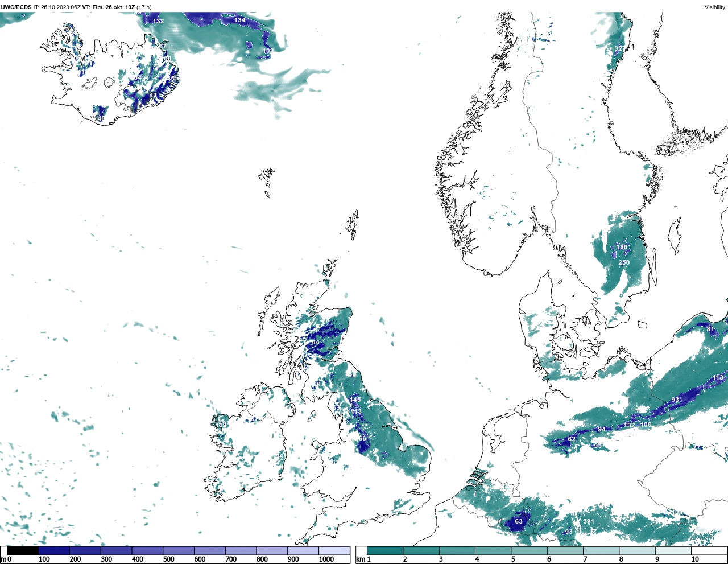Pick the 6–7 km legend swatch
The height and width of the screenshot is (564, 728).
click(565, 550)
